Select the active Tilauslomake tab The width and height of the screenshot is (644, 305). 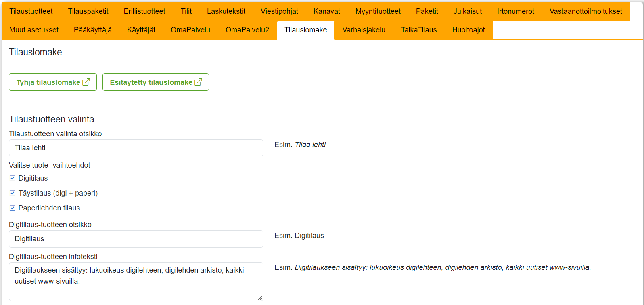[x=305, y=30]
